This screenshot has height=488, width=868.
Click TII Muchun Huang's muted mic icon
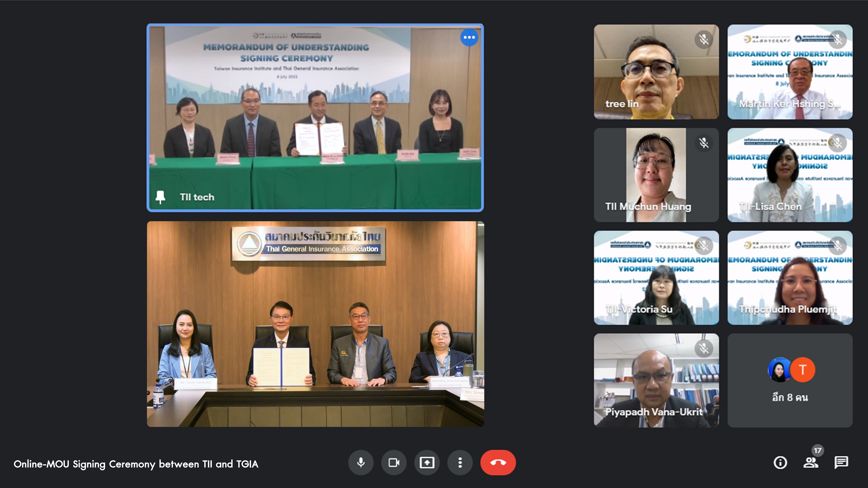pos(704,143)
